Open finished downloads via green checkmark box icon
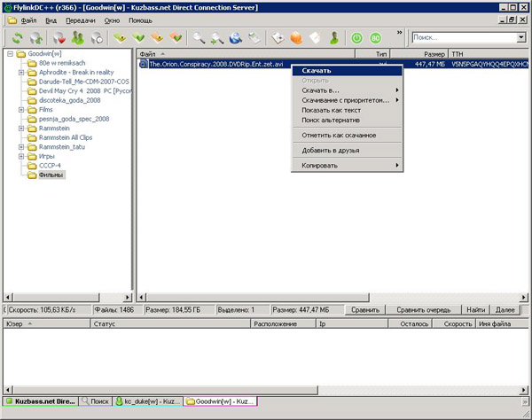532x420 pixels. tap(138, 38)
